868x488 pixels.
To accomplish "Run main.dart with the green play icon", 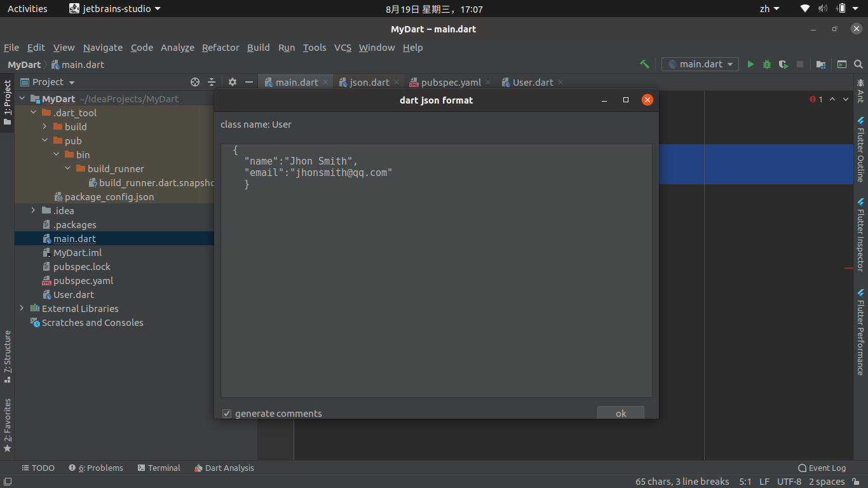I will click(750, 64).
